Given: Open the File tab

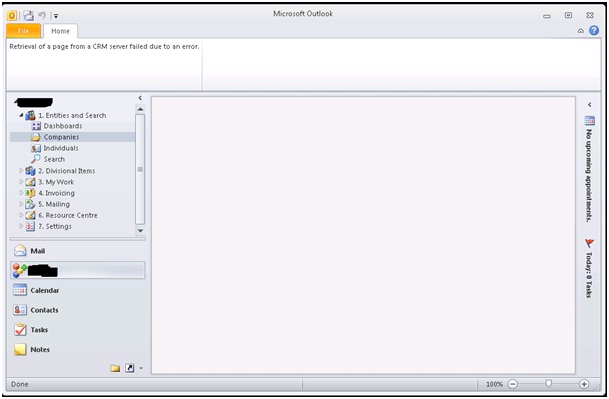Looking at the screenshot, I should point(23,31).
